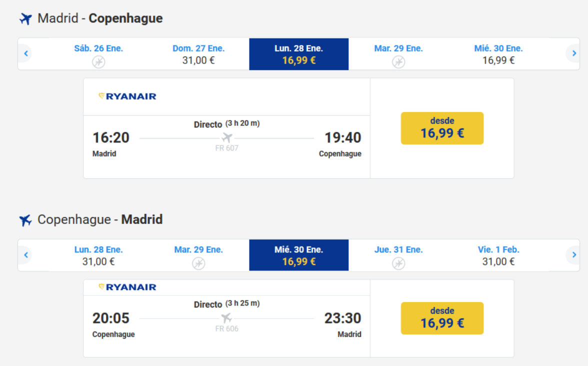Show earlier return dates with the left arrow

26,255
